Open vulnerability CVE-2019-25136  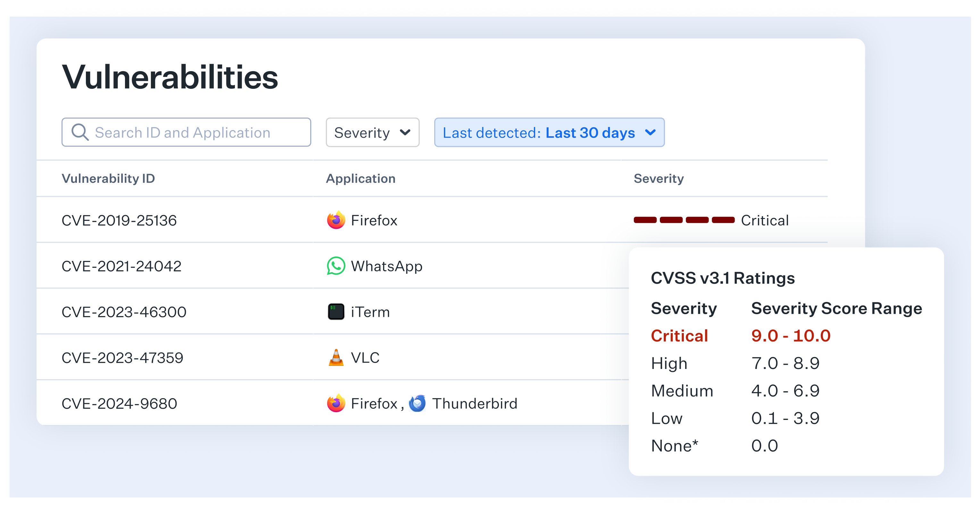[119, 220]
